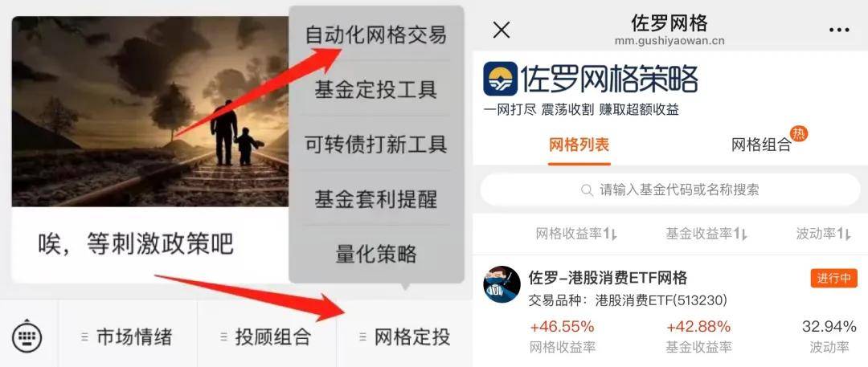
Task: Sort by 网格收益率 arrows
Action: (x=610, y=234)
